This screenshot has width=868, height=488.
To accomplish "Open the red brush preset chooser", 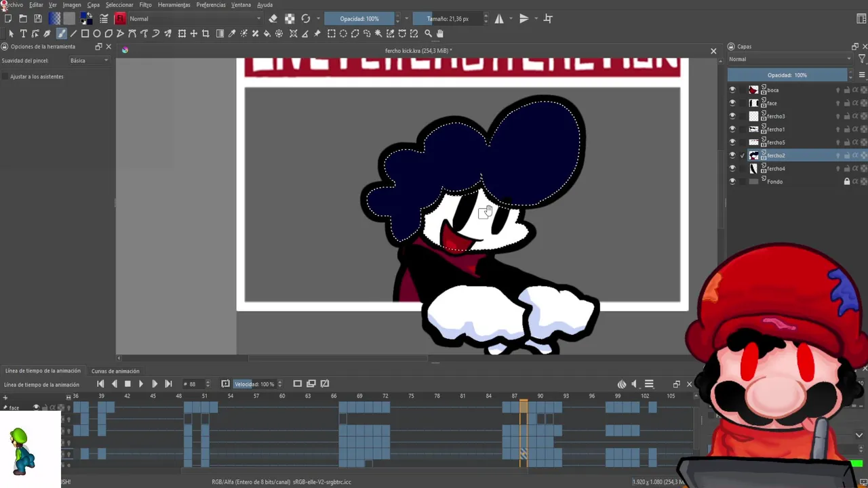I will pos(120,18).
